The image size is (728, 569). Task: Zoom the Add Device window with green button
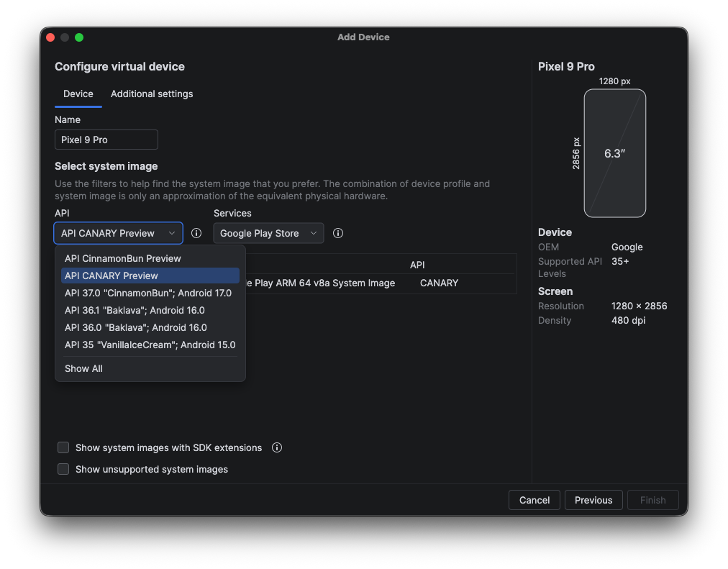79,37
